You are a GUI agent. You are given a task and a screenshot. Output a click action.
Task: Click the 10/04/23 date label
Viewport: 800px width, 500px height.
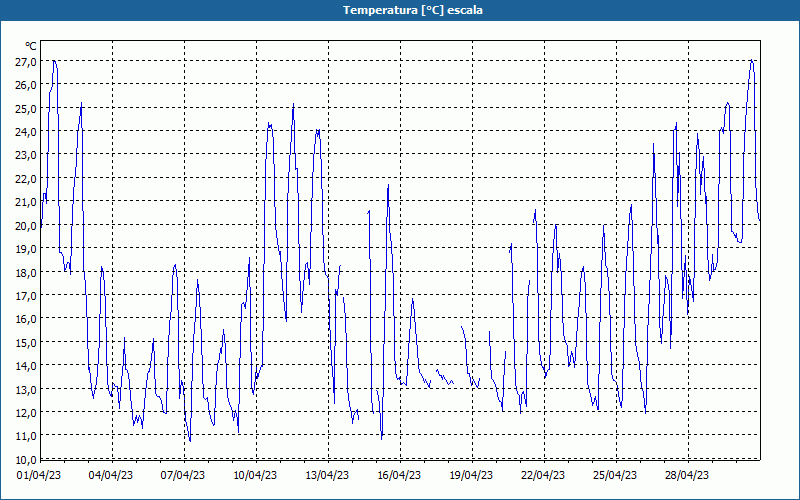[x=255, y=476]
